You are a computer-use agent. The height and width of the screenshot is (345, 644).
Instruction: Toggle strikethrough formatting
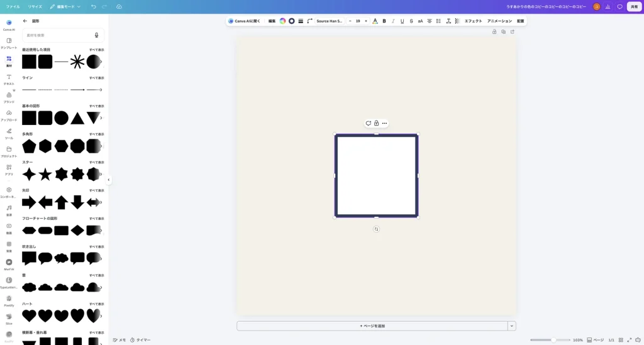point(411,21)
